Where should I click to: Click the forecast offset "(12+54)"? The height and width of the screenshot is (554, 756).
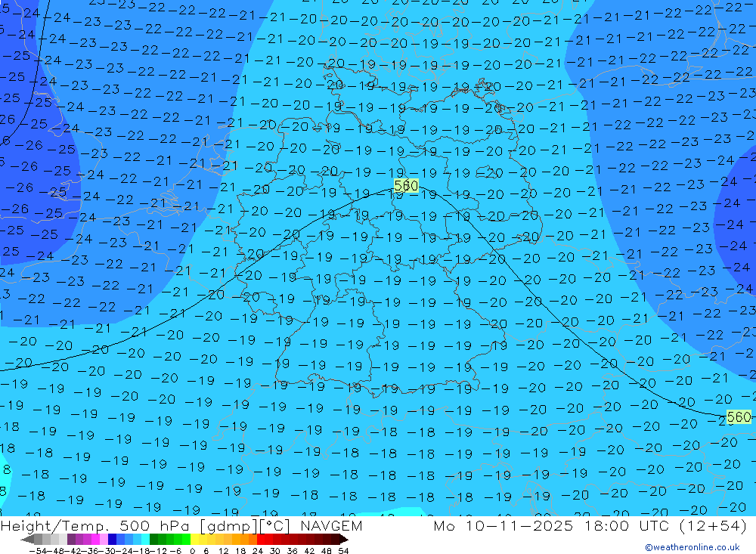click(713, 526)
